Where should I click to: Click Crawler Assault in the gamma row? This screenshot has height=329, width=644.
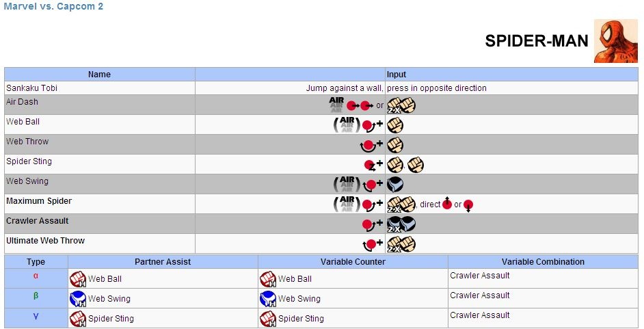(480, 315)
